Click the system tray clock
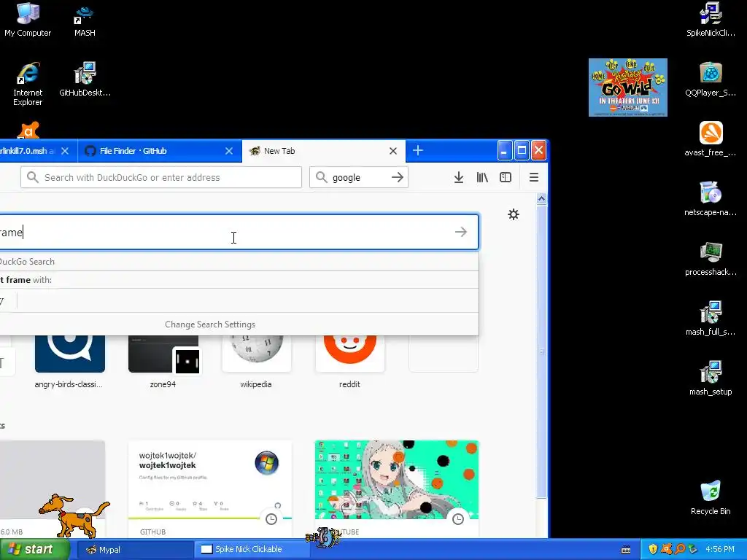This screenshot has height=560, width=747. point(720,550)
